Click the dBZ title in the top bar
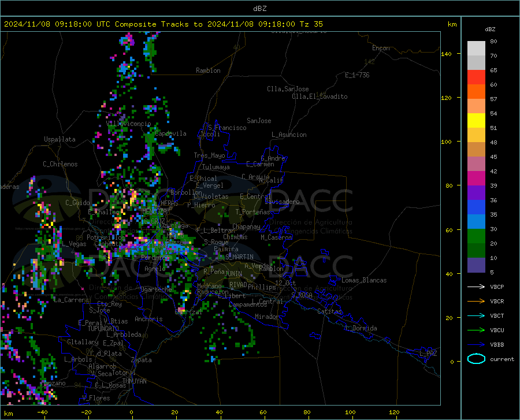Image resolution: width=520 pixels, height=420 pixels. (x=259, y=9)
